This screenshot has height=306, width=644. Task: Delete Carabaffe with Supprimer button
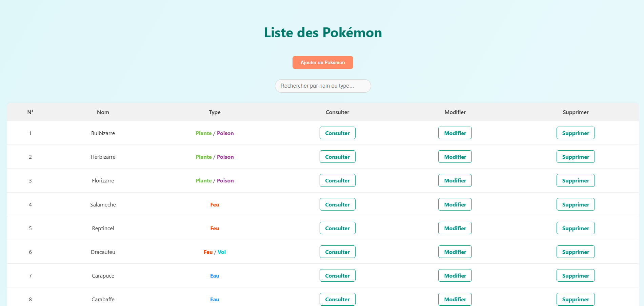click(576, 299)
